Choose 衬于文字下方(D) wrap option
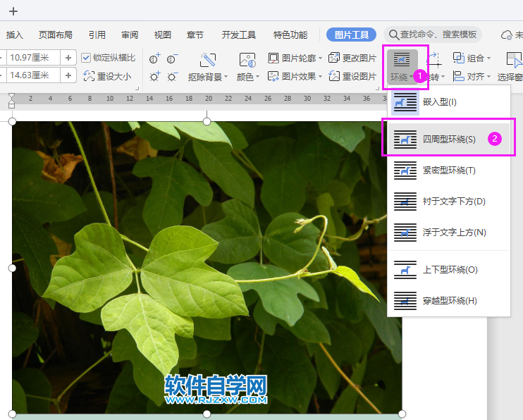This screenshot has height=420, width=523. 449,202
